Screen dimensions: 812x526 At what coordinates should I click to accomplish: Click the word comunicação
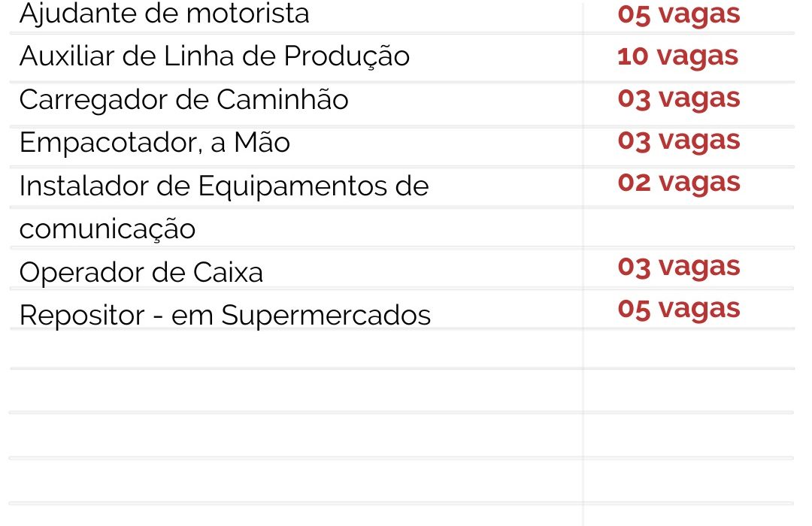(107, 228)
